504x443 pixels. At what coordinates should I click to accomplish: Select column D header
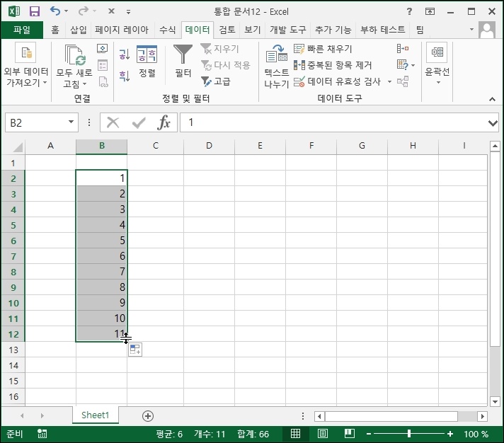pyautogui.click(x=209, y=146)
